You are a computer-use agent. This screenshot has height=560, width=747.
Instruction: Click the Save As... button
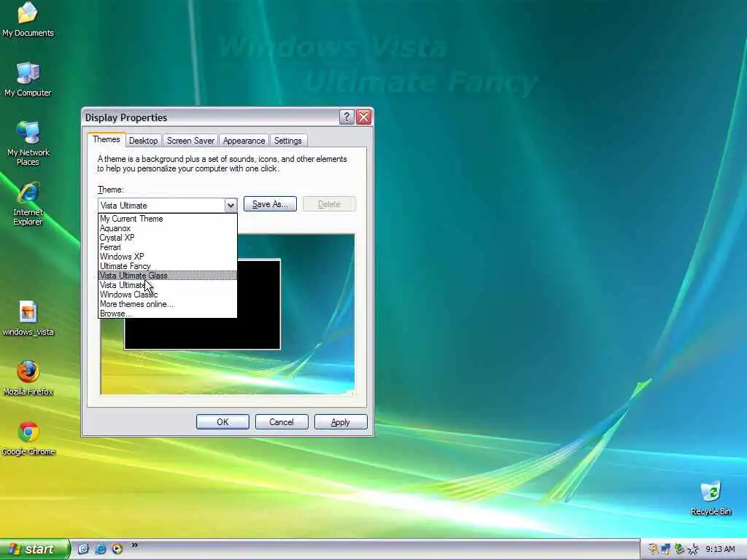[x=270, y=204]
